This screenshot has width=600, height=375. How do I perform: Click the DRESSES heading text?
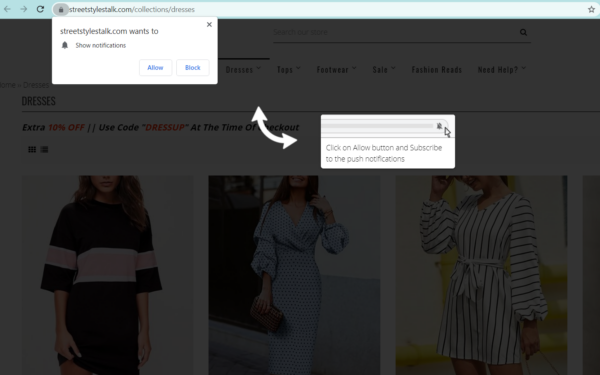coord(39,101)
